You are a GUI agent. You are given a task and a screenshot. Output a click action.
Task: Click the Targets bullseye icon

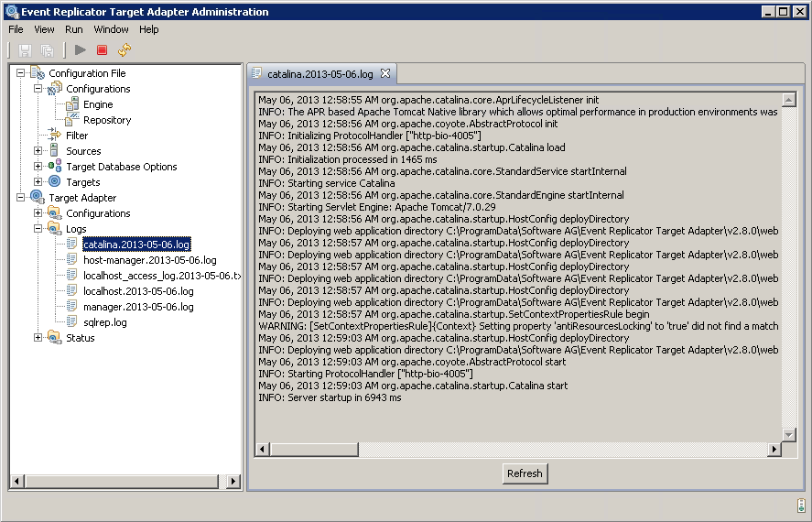point(55,182)
